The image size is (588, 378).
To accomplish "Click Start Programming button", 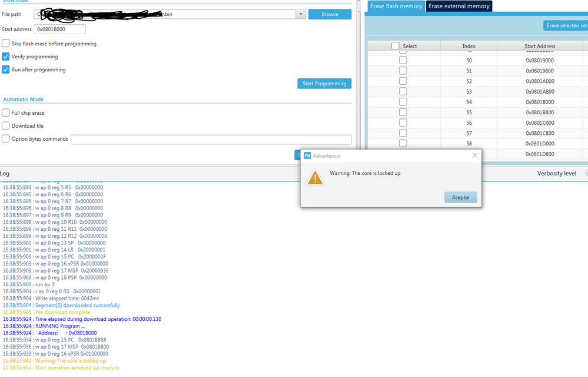I will (x=324, y=84).
